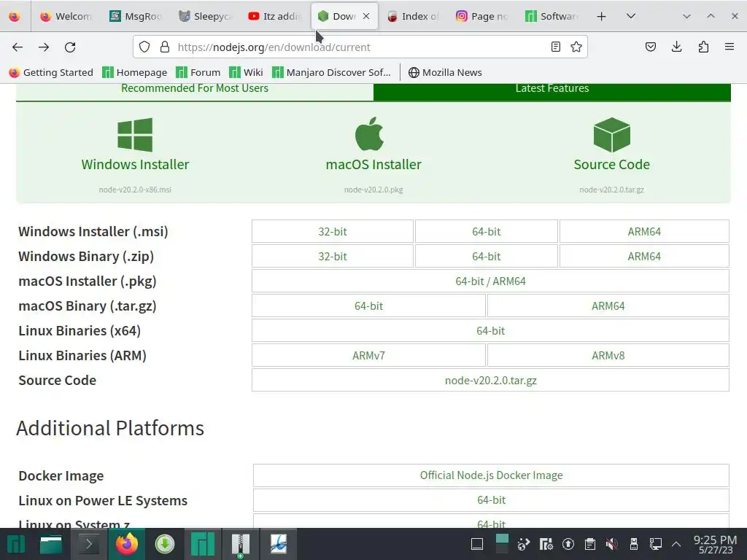Download Windows Binary zip ARM64
The image size is (747, 560).
click(644, 256)
